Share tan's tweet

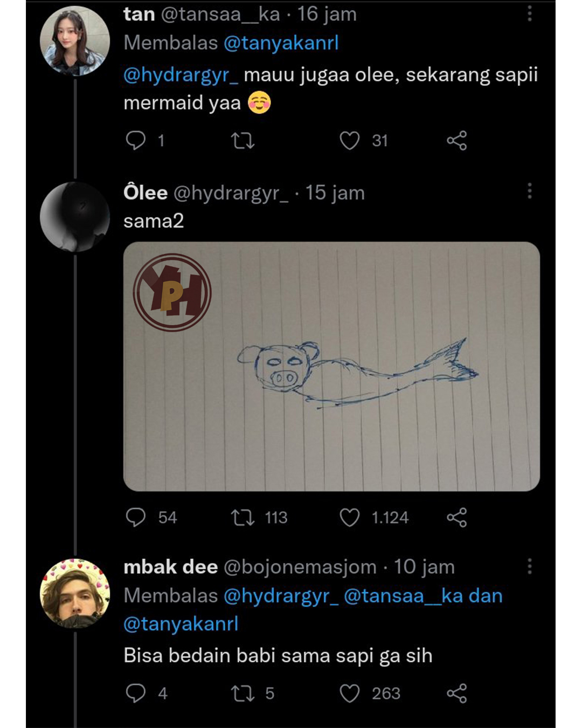pyautogui.click(x=456, y=141)
